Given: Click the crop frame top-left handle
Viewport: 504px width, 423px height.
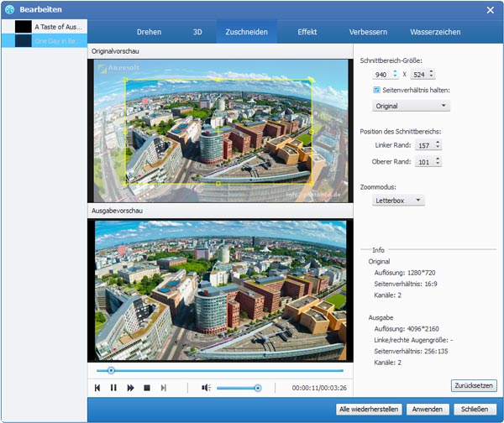Looking at the screenshot, I should (x=125, y=80).
